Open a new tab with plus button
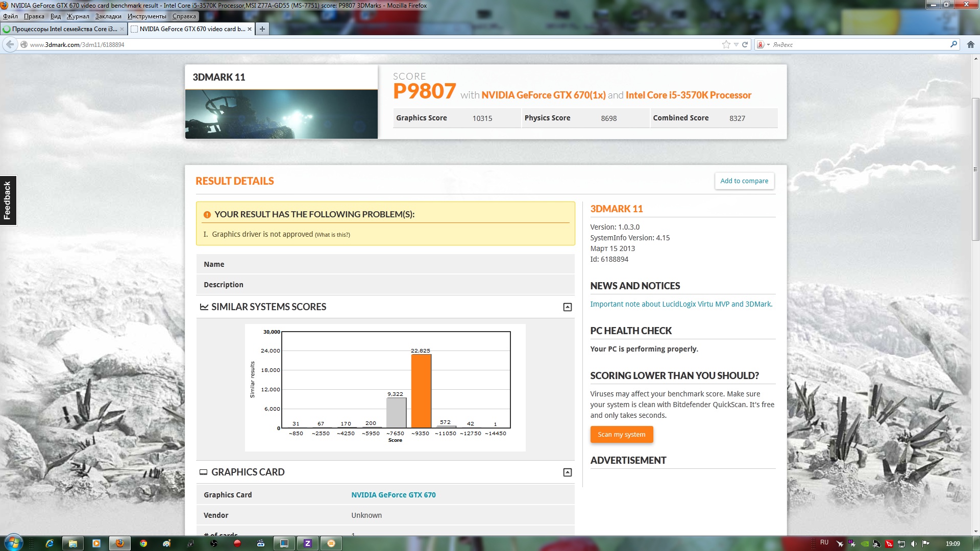The height and width of the screenshot is (551, 980). tap(262, 29)
